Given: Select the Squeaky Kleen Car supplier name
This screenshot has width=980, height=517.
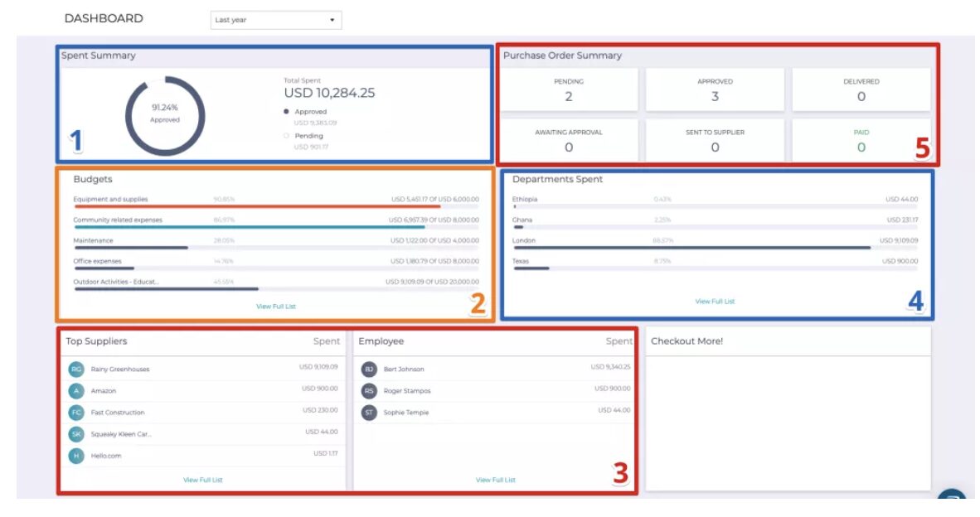Looking at the screenshot, I should tap(120, 434).
